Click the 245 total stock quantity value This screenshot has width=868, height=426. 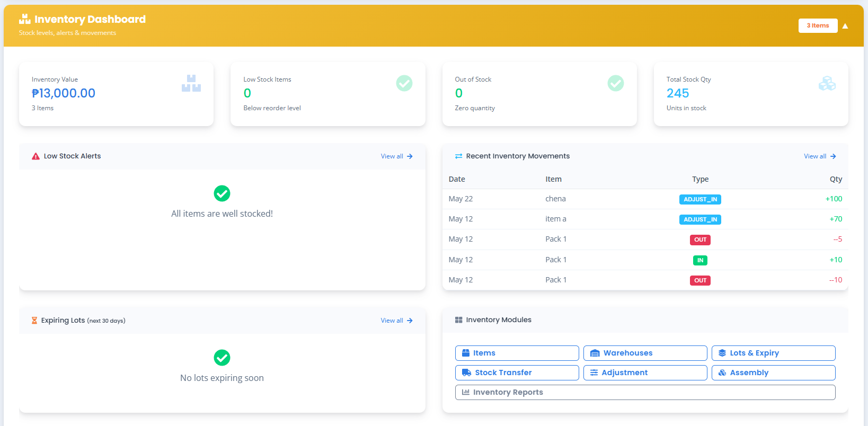678,93
